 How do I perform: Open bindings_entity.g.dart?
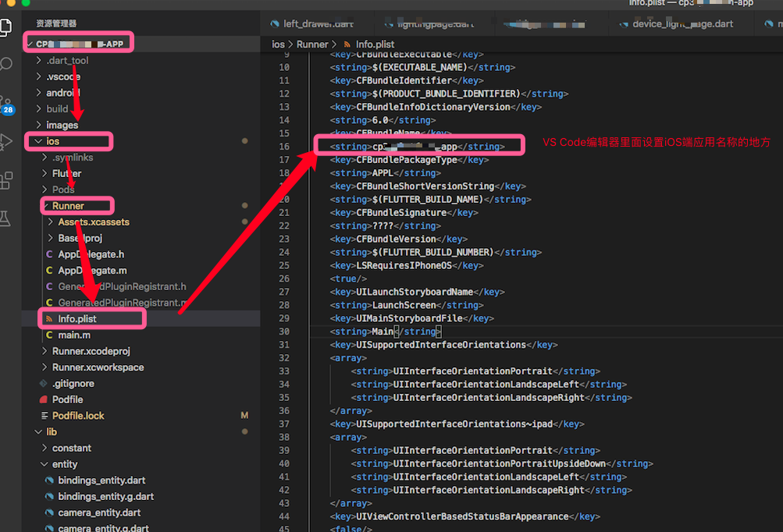106,496
